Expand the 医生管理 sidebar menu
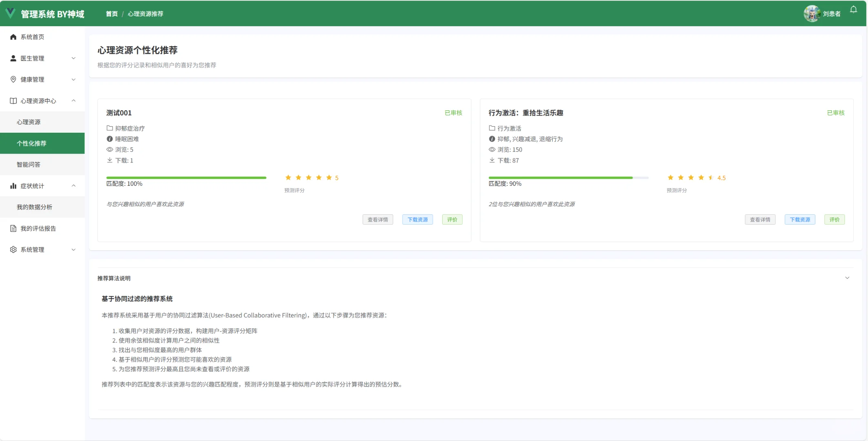 (73, 58)
